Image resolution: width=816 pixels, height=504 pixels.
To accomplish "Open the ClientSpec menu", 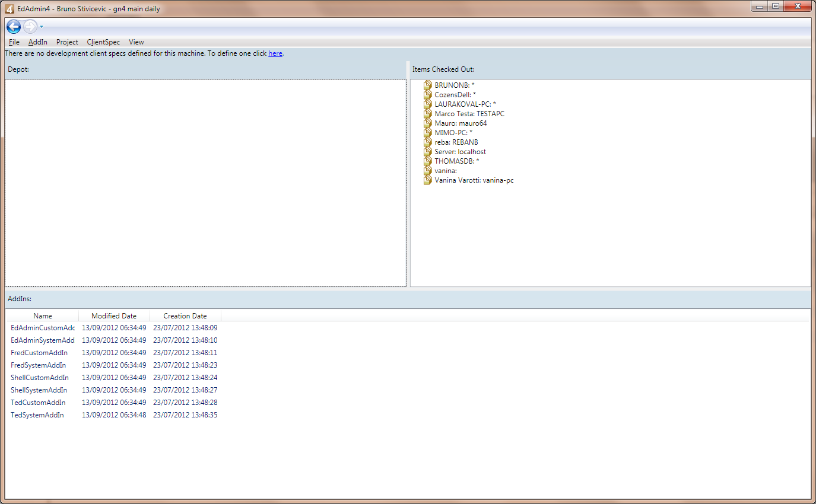I will point(103,42).
